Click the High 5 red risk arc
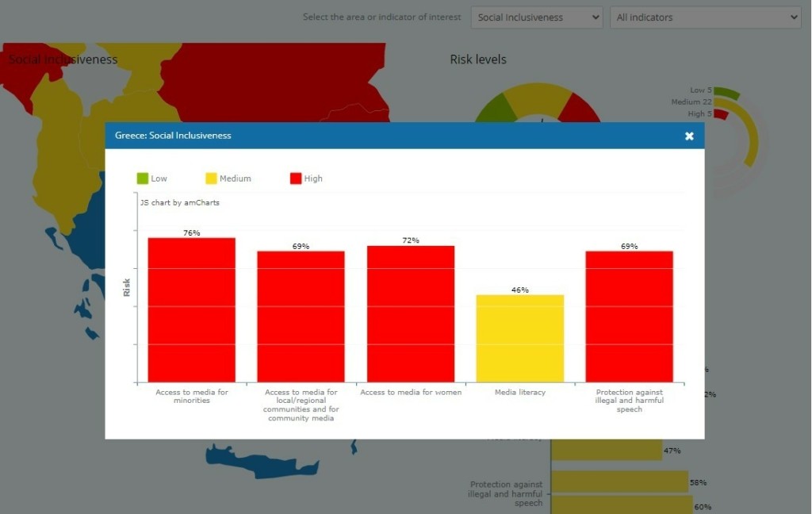The width and height of the screenshot is (812, 514). point(721,114)
